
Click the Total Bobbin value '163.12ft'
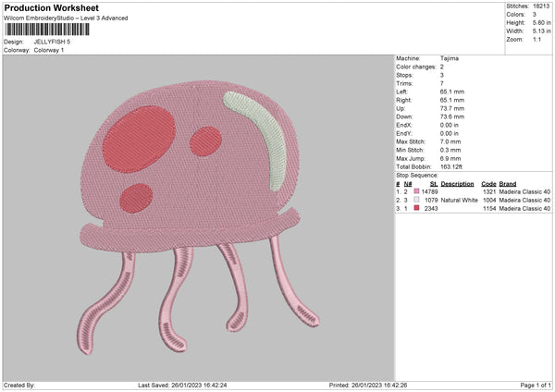click(451, 166)
